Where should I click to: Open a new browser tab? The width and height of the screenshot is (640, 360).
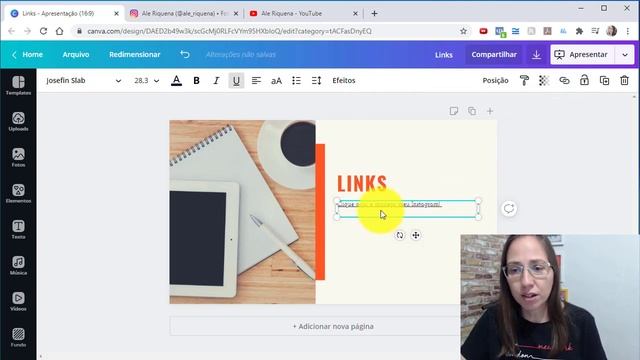[374, 13]
